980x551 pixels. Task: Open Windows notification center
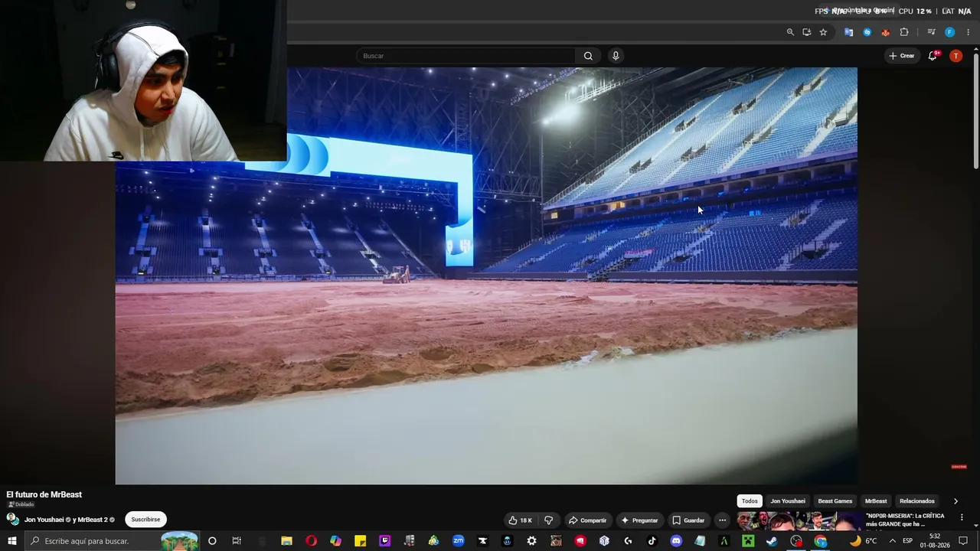[963, 541]
